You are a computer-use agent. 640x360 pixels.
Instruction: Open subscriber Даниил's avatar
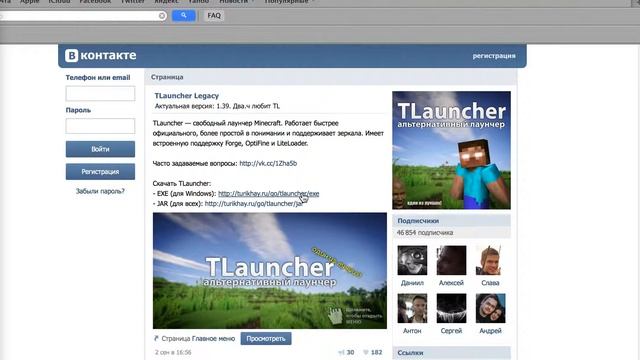click(x=412, y=260)
